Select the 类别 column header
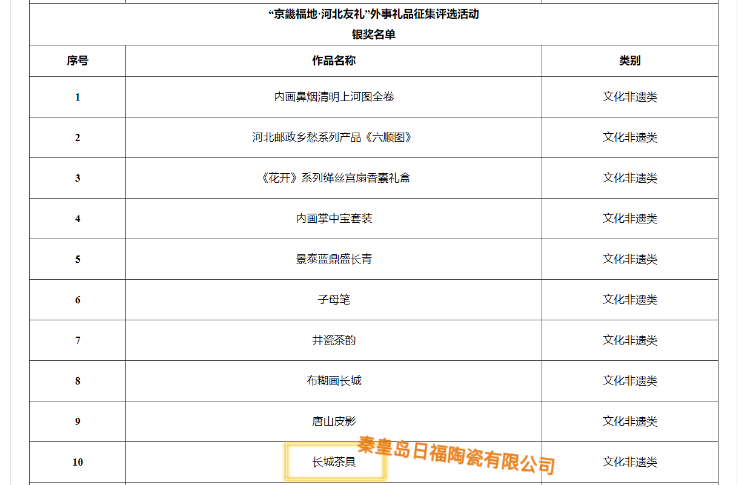750x485 pixels. tap(629, 61)
